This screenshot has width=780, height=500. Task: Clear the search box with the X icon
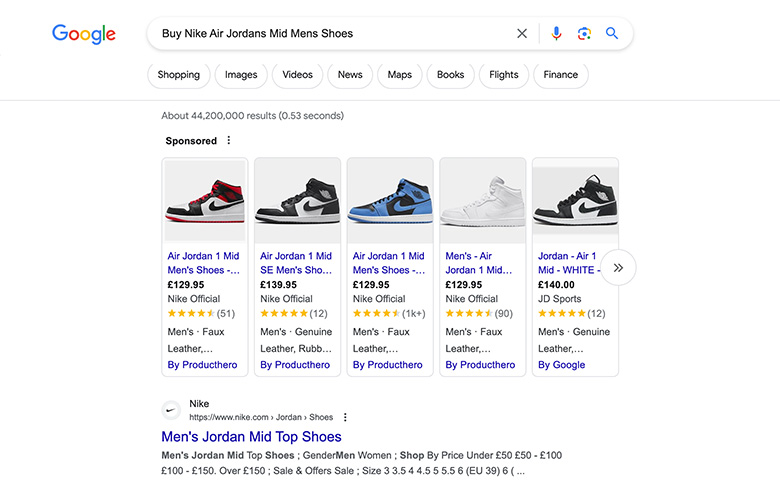click(x=522, y=33)
